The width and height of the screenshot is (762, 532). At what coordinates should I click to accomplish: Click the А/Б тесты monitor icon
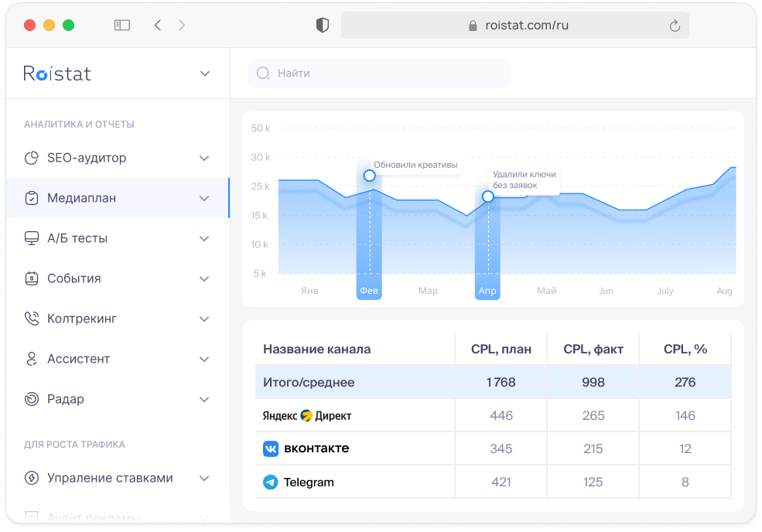coord(32,238)
